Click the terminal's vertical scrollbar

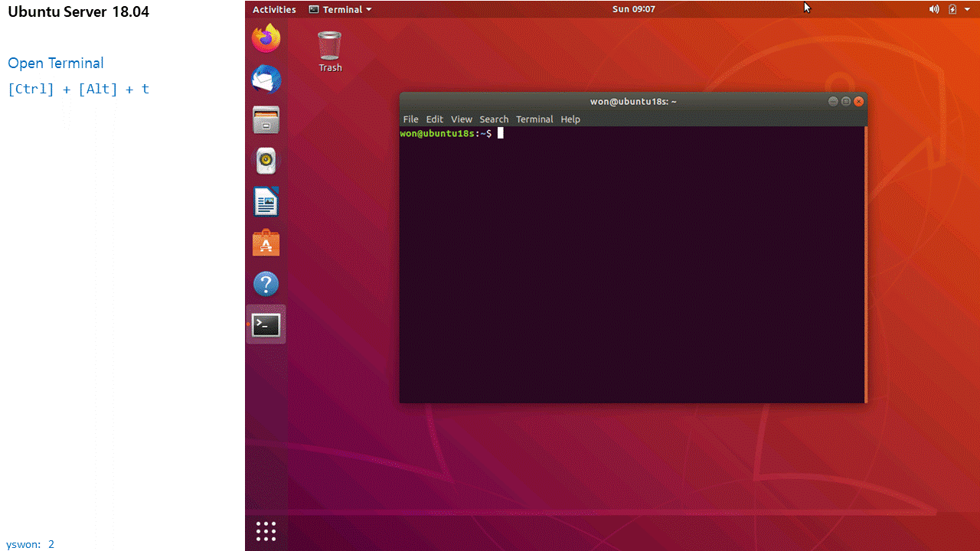point(866,264)
